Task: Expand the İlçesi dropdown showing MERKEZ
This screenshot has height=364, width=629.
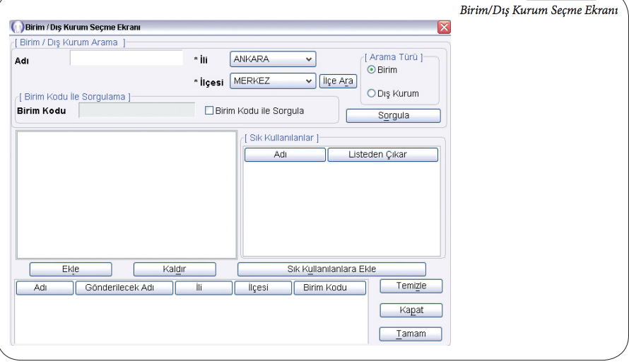Action: [273, 81]
